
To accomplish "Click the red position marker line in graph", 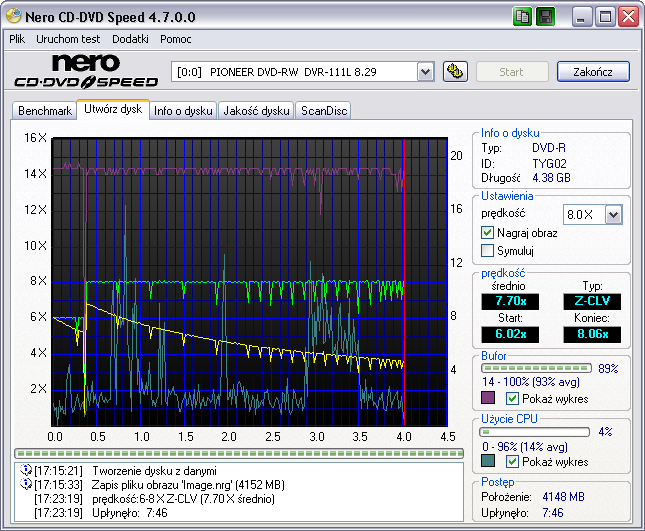I will [x=404, y=281].
